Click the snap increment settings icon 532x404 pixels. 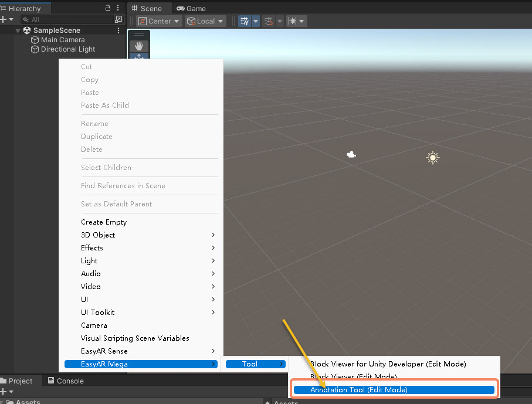click(269, 21)
